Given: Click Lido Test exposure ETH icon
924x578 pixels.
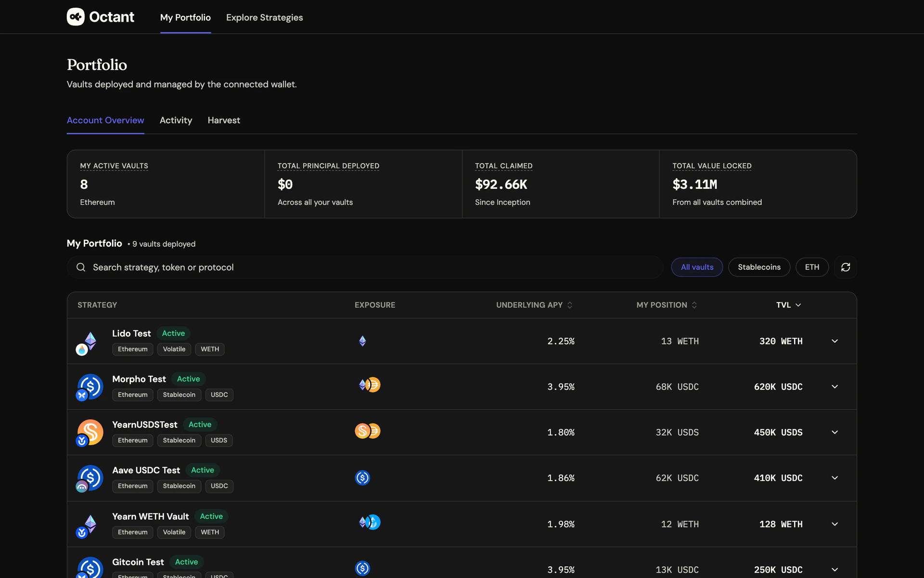Looking at the screenshot, I should [x=362, y=341].
